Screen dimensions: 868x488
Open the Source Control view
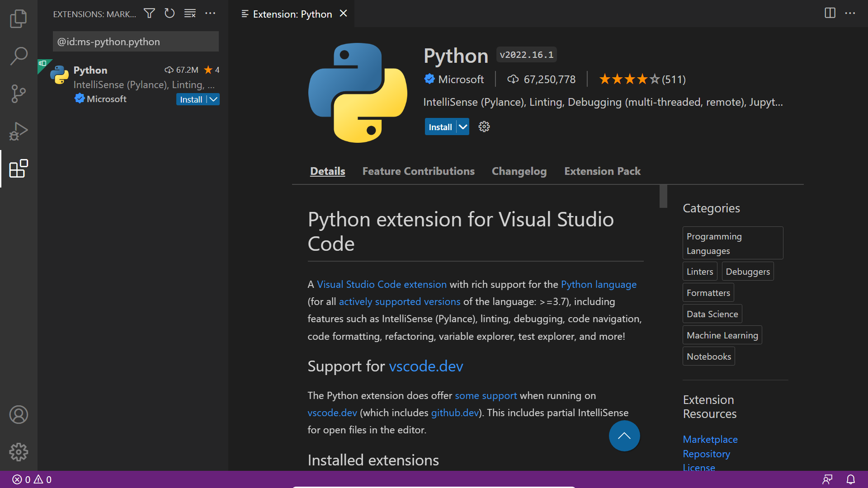[18, 94]
